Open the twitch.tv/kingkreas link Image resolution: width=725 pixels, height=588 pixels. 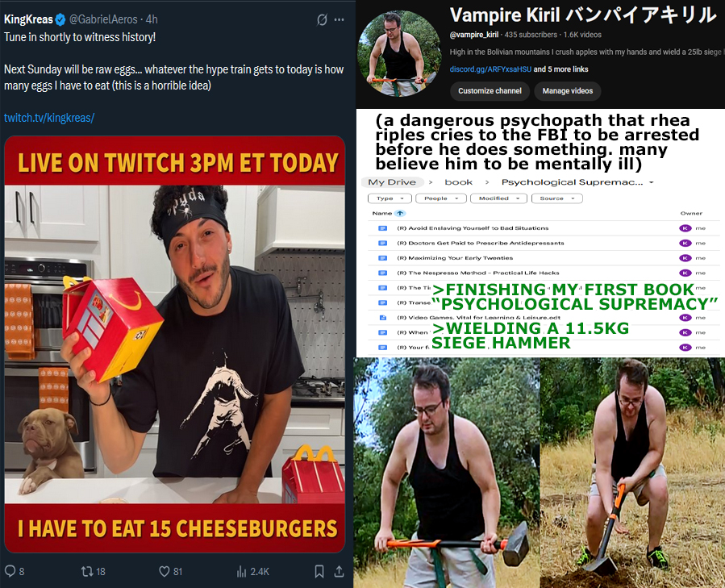tap(49, 118)
